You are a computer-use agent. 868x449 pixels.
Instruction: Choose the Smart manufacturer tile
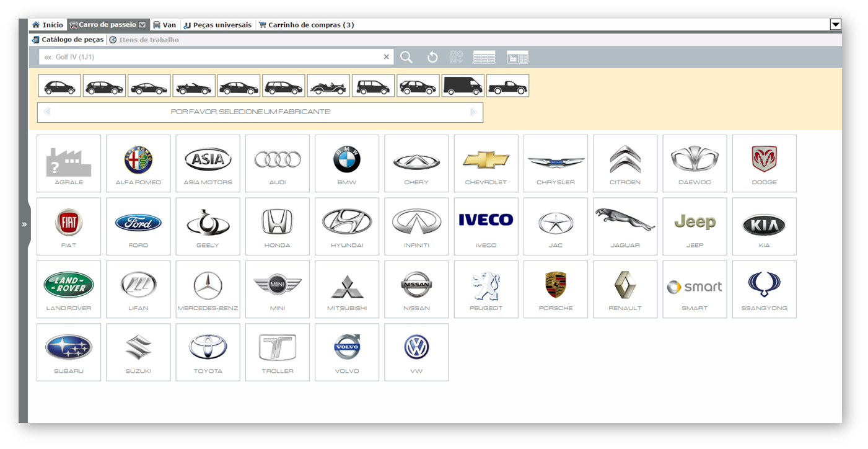(x=695, y=289)
